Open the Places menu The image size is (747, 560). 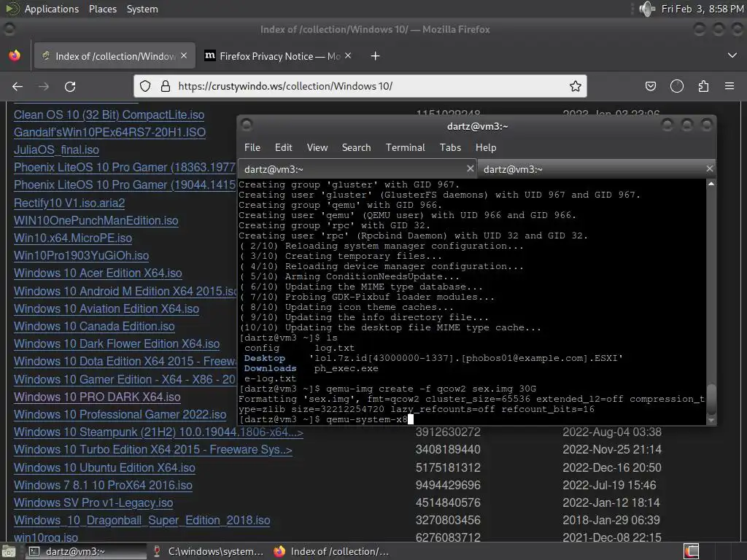tap(102, 9)
